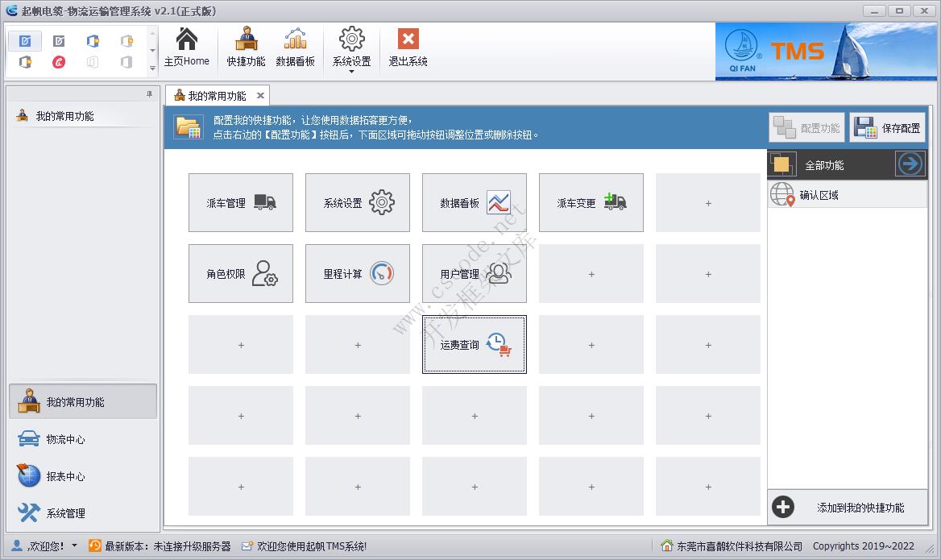Expand the skin gallery's bottom dropdown arrow
The image size is (941, 560).
pos(153,70)
